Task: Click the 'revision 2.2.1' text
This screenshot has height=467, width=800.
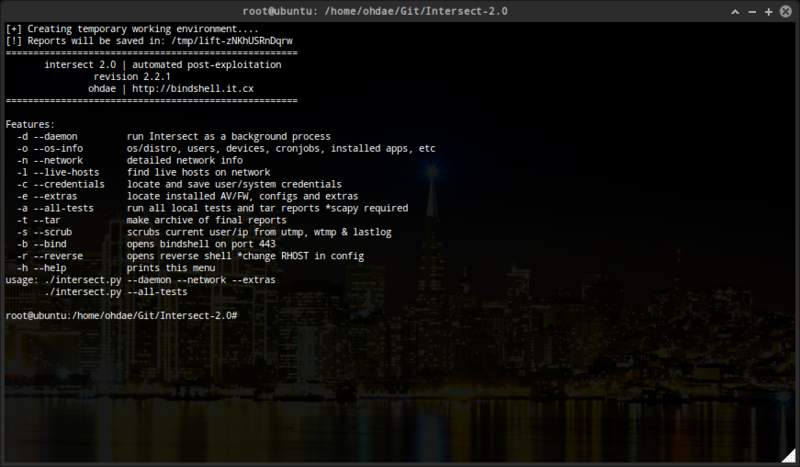Action: pyautogui.click(x=132, y=77)
